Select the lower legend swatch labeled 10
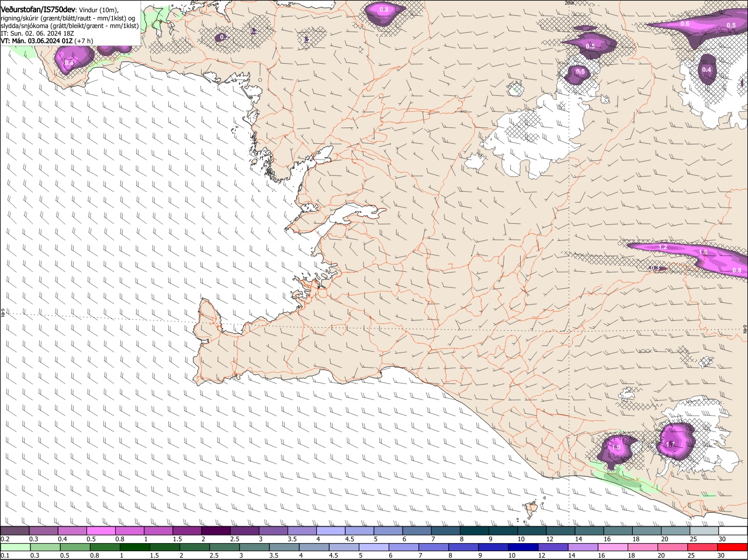The height and width of the screenshot is (560, 748). [522, 547]
